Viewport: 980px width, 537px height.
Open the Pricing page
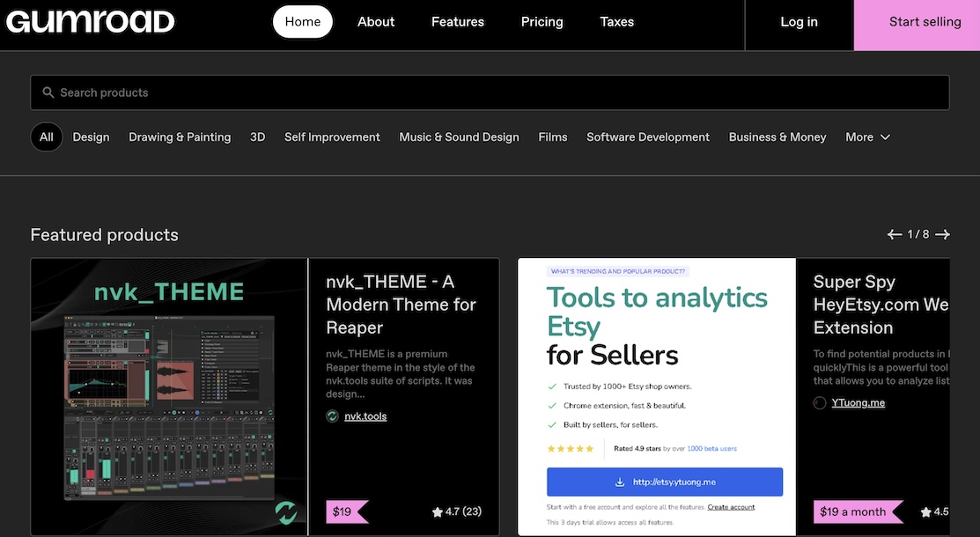pyautogui.click(x=542, y=22)
